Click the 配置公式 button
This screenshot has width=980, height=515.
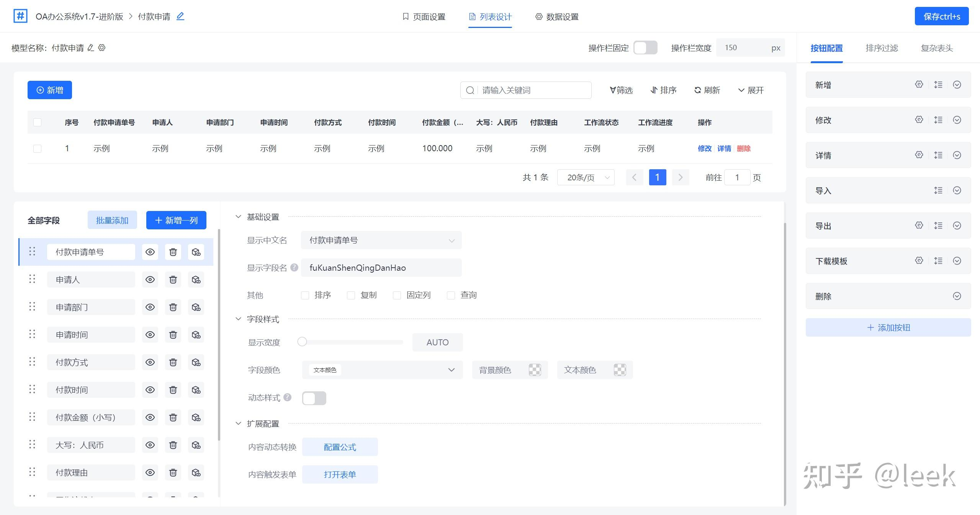click(340, 447)
